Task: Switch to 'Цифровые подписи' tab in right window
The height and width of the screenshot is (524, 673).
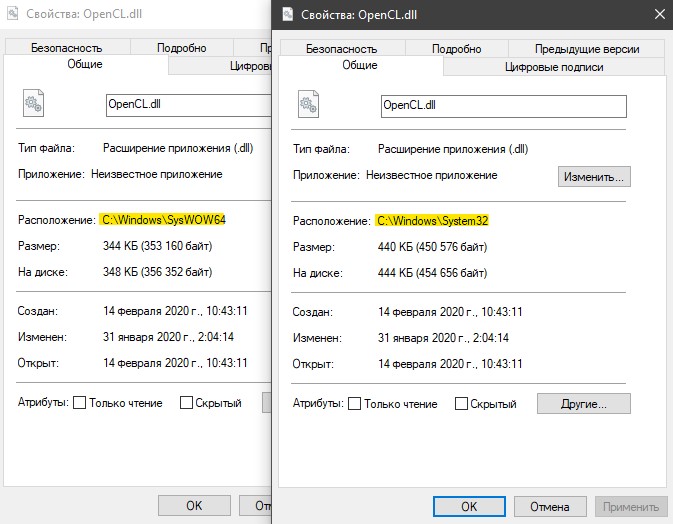Action: point(554,67)
